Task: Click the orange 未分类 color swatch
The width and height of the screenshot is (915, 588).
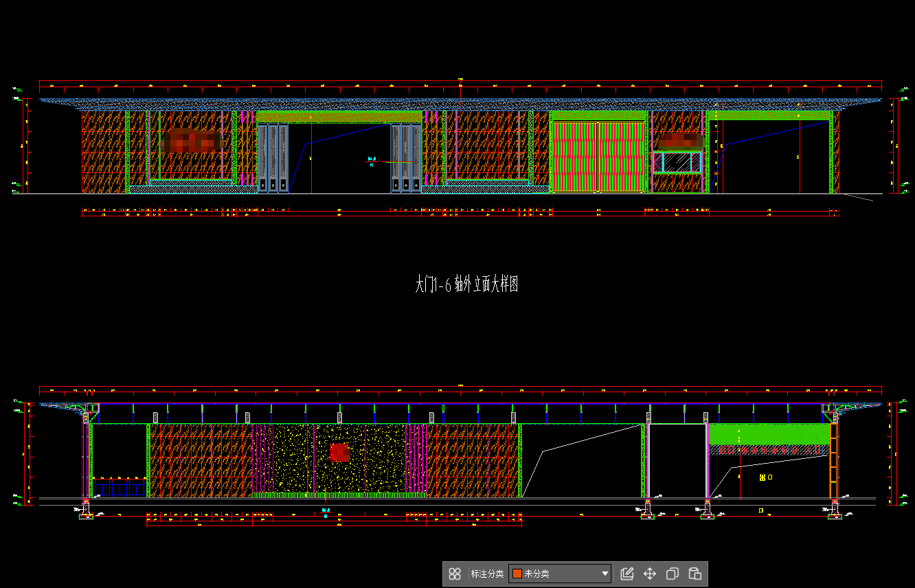Action: pos(517,574)
